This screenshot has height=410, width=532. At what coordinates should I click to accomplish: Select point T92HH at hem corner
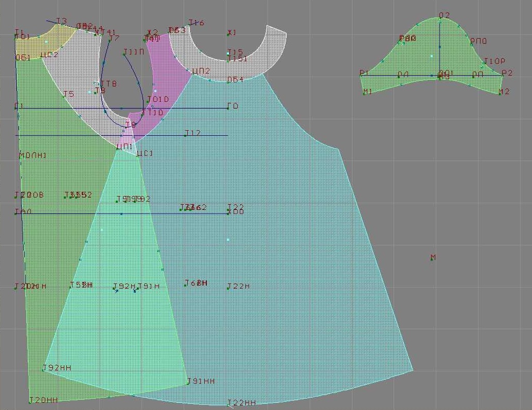pos(43,369)
